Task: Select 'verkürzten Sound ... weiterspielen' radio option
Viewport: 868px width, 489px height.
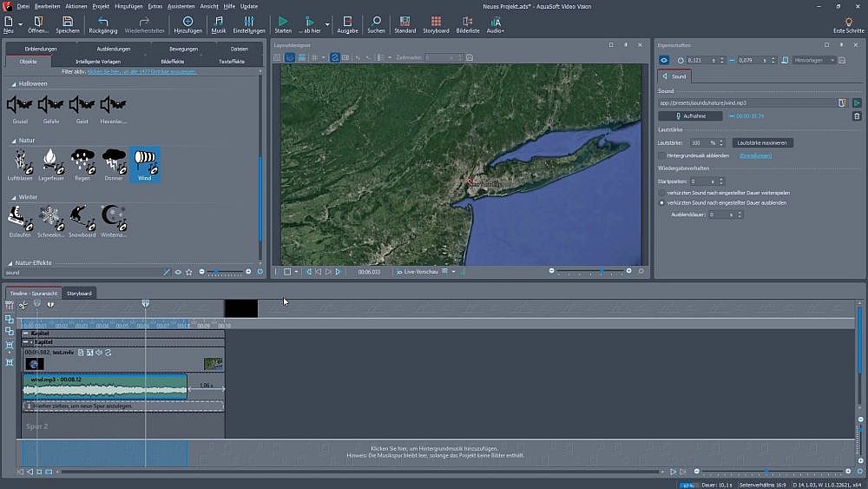Action: [662, 192]
